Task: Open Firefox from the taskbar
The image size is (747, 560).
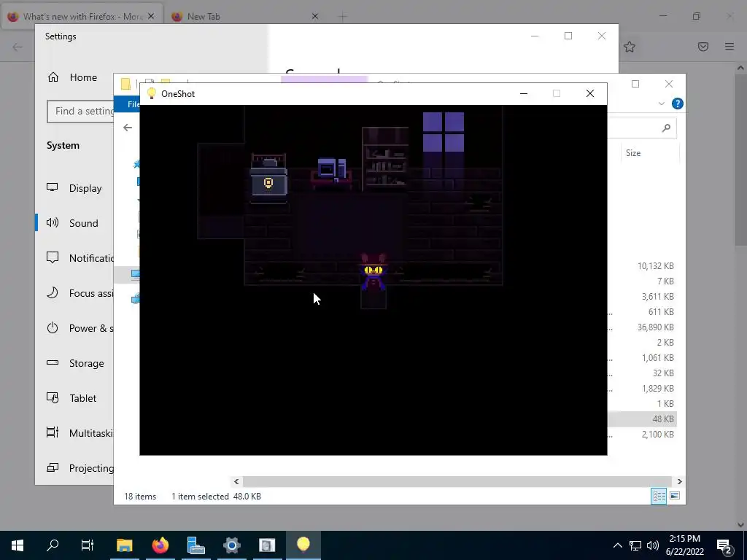Action: click(160, 545)
